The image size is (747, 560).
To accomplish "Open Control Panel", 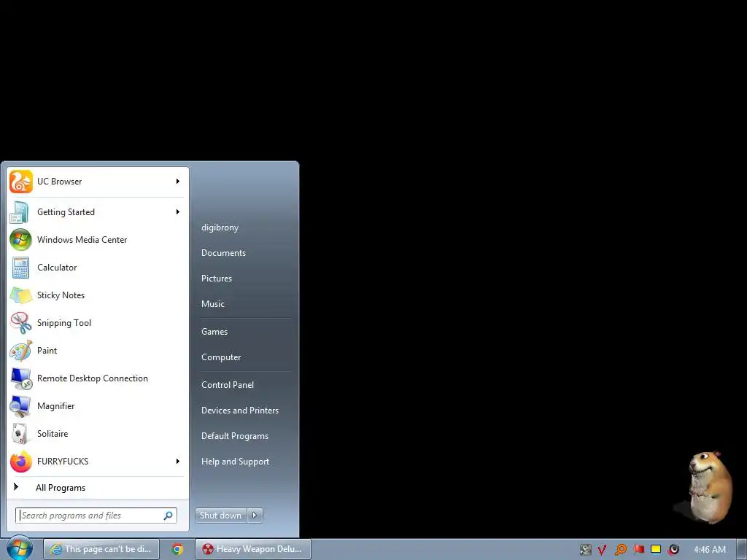I will (x=228, y=385).
